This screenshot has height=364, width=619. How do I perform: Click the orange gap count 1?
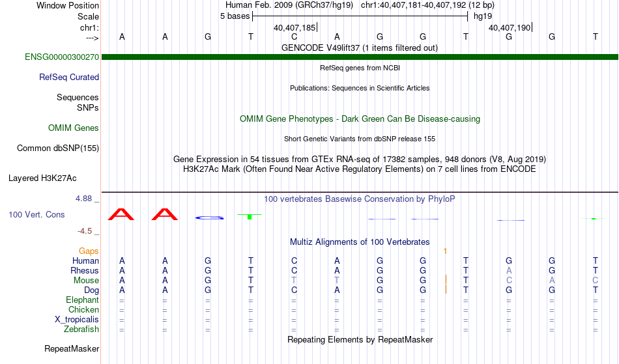click(445, 251)
